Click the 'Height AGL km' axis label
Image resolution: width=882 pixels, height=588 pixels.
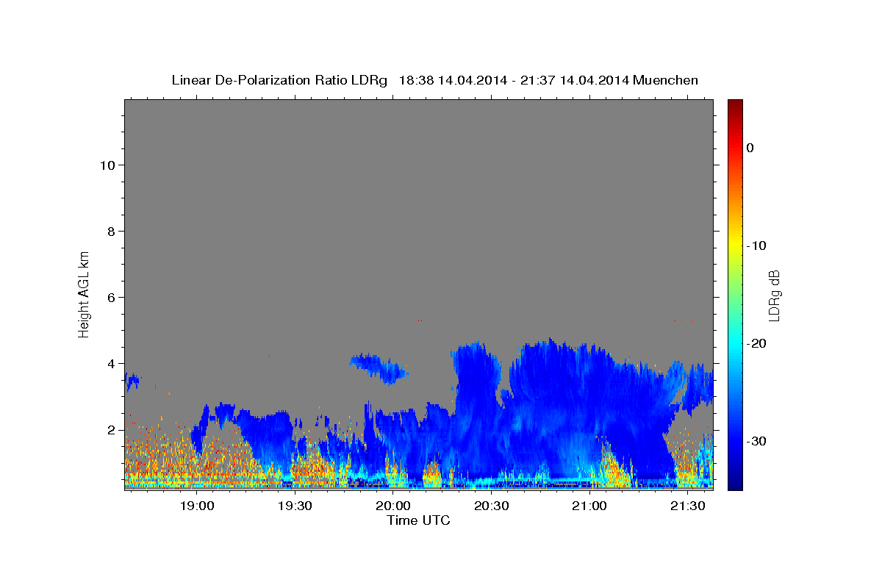[84, 293]
